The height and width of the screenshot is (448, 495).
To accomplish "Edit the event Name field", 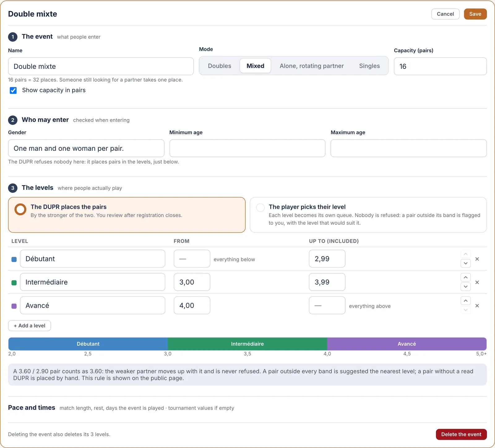I will (x=101, y=66).
